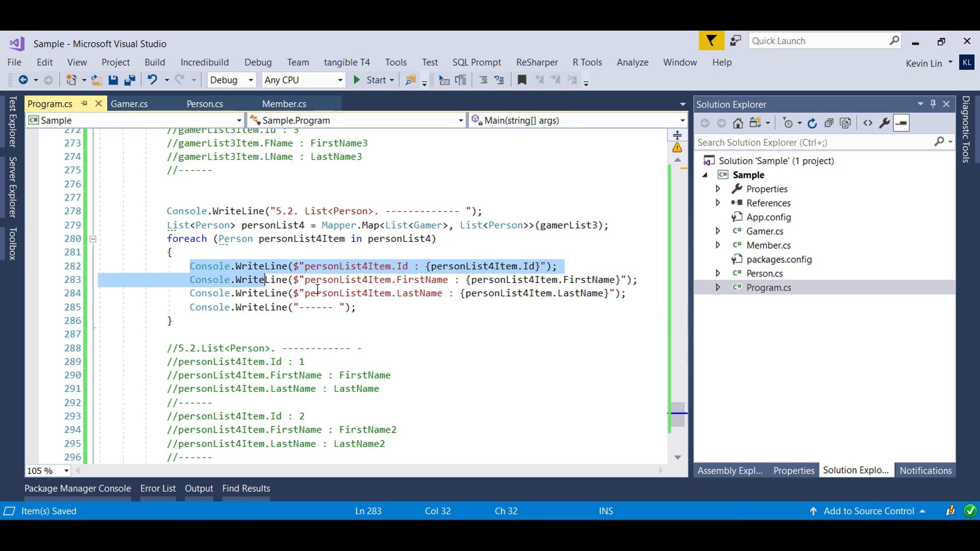Toggle the pin on the Program.cs tab
Image resolution: width=980 pixels, height=551 pixels.
tap(84, 104)
